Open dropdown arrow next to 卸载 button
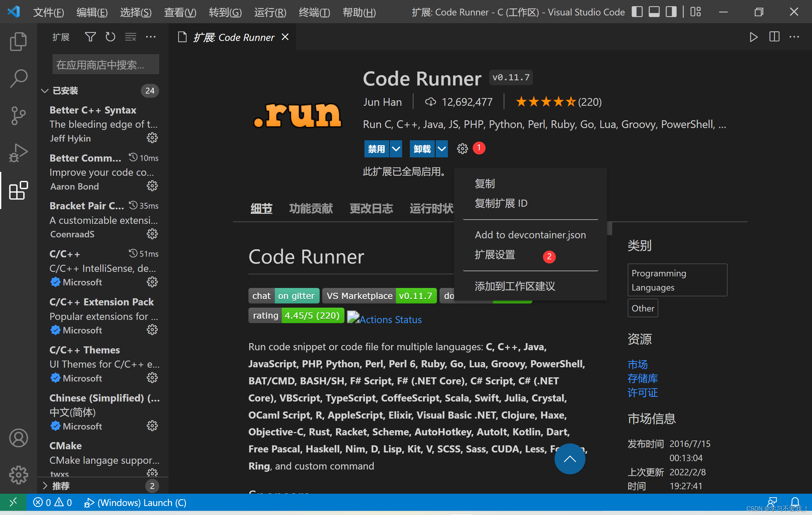Viewport: 812px width, 515px height. pyautogui.click(x=442, y=149)
